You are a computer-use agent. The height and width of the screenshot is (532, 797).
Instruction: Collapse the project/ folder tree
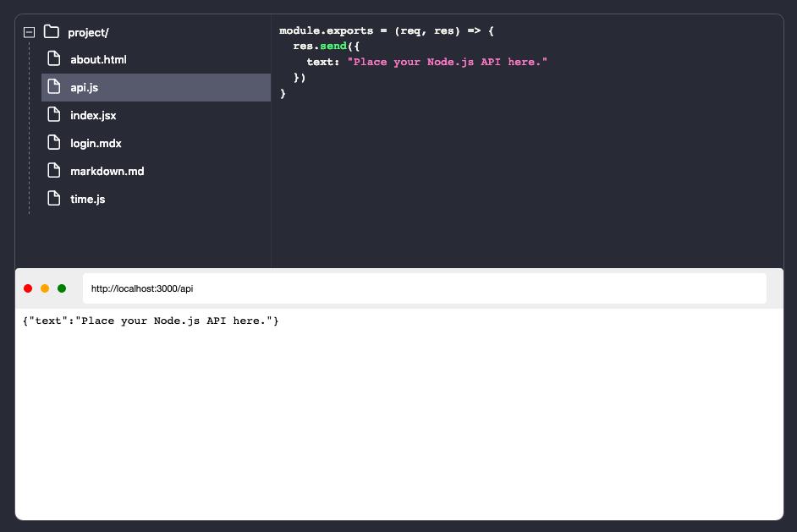(29, 32)
